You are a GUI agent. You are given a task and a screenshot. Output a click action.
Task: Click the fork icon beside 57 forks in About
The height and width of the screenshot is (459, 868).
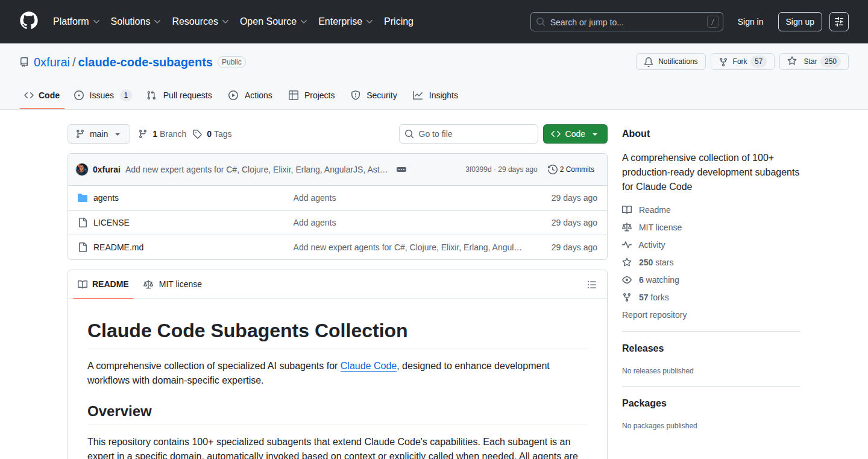tap(627, 297)
